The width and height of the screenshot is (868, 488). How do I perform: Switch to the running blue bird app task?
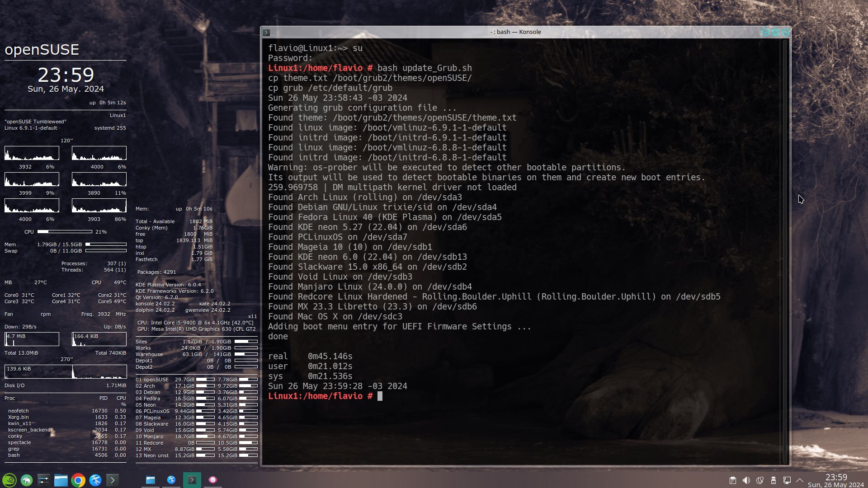pyautogui.click(x=171, y=480)
